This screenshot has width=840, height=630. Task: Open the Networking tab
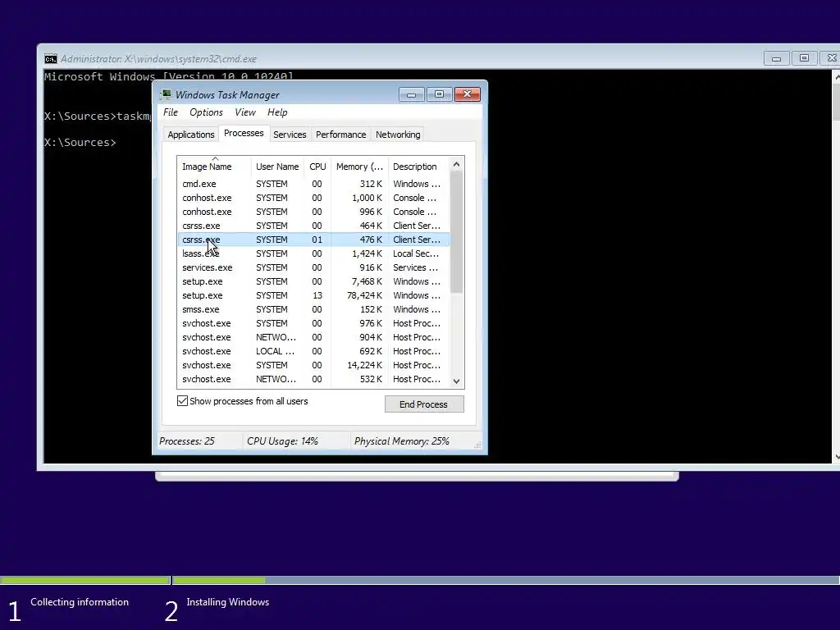coord(398,135)
